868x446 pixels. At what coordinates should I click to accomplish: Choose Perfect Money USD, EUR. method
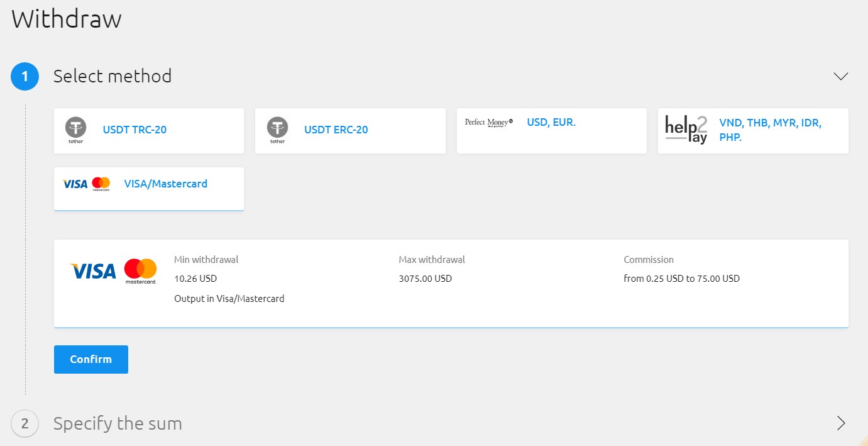point(551,131)
